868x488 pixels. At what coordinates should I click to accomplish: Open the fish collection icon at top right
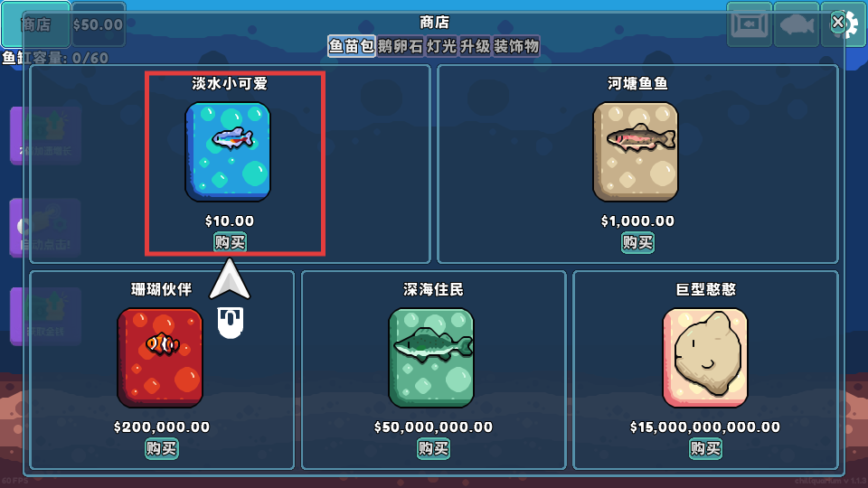coord(796,24)
